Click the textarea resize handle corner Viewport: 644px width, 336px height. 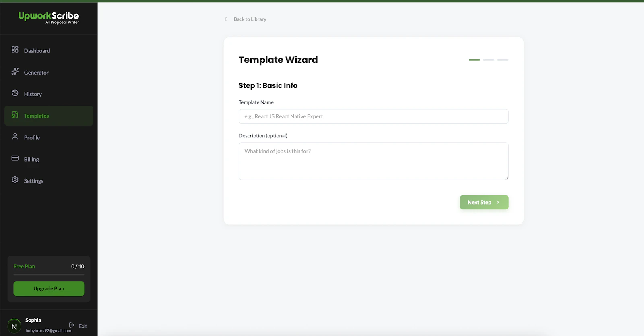506,178
